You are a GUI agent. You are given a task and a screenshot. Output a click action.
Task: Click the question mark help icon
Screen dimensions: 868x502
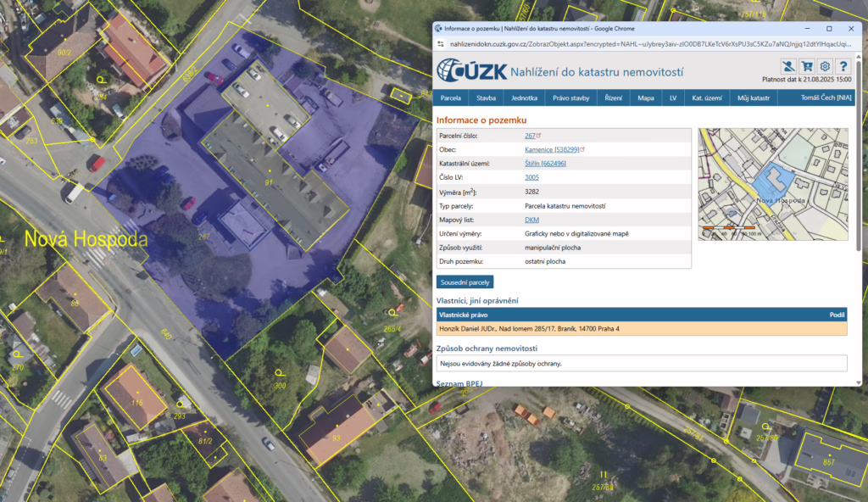(843, 66)
